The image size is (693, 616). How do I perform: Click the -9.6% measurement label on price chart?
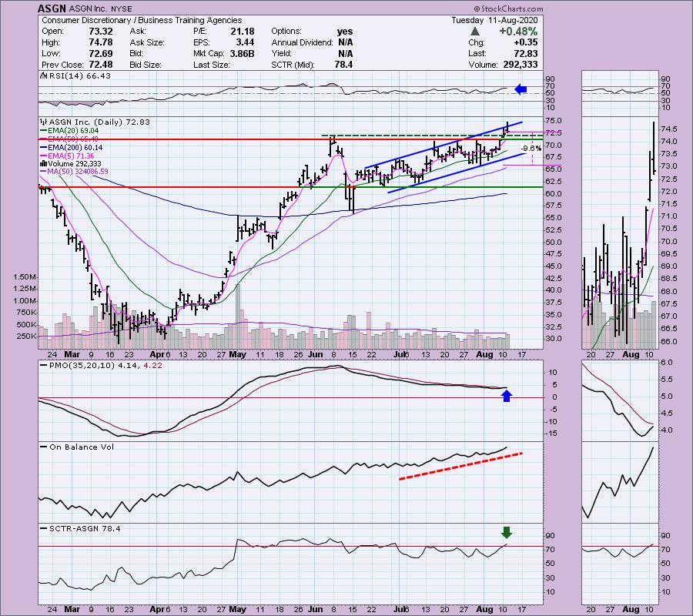(x=531, y=149)
